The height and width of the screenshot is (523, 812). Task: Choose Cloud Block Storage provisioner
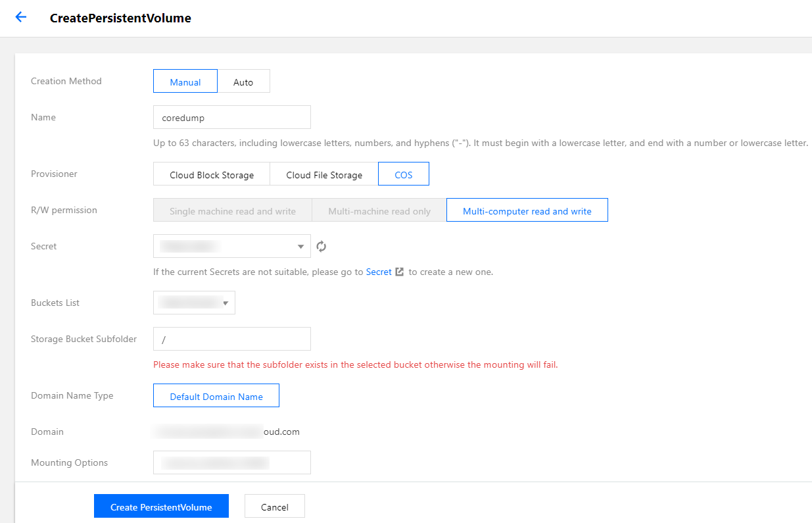coord(212,174)
